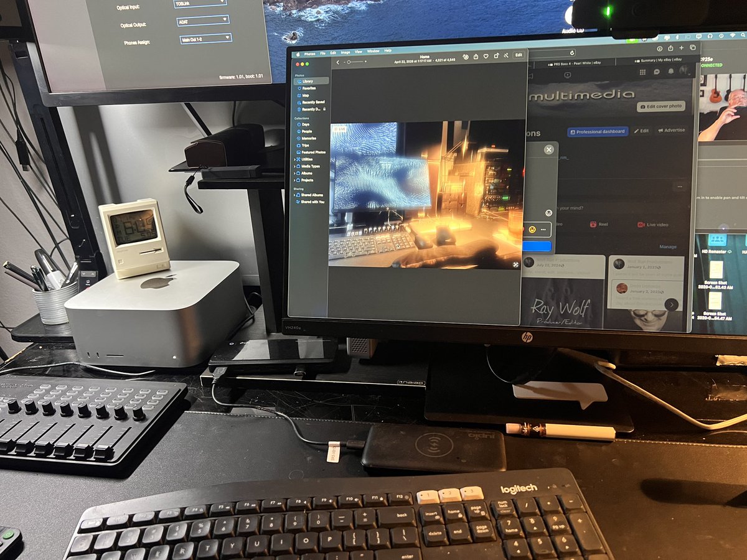Close the popup with the X button

[x=549, y=150]
